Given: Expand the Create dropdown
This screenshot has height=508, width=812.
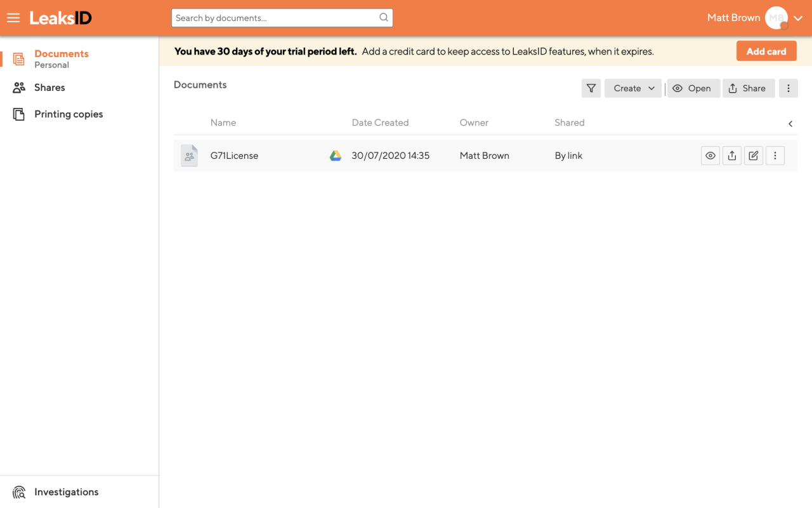Looking at the screenshot, I should click(633, 88).
